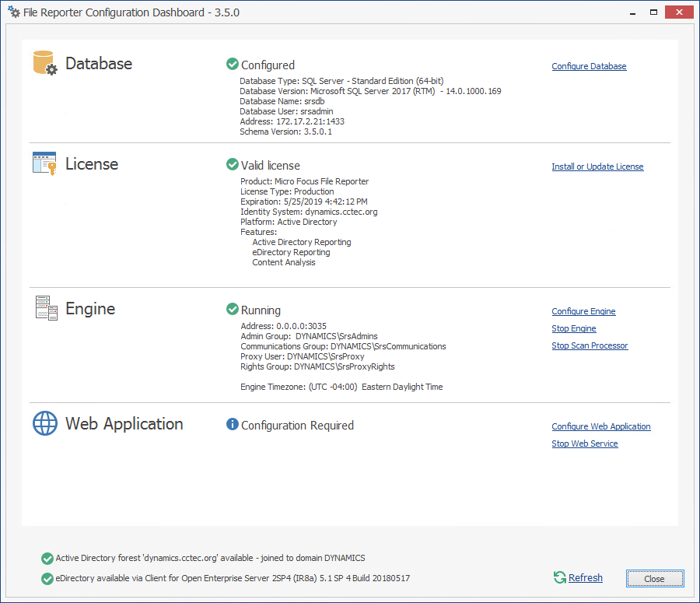Open the Configure Database link
Viewport: 700px width, 603px height.
coord(589,66)
